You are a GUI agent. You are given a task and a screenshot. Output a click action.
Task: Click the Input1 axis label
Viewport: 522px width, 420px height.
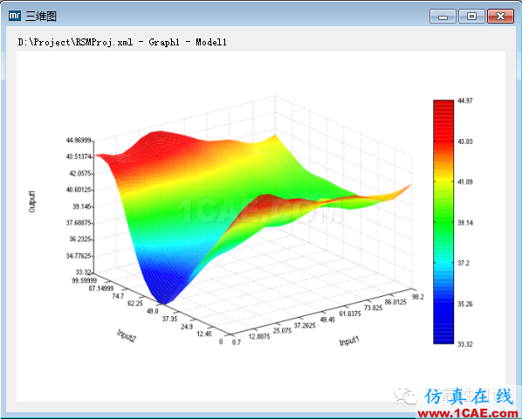(349, 341)
